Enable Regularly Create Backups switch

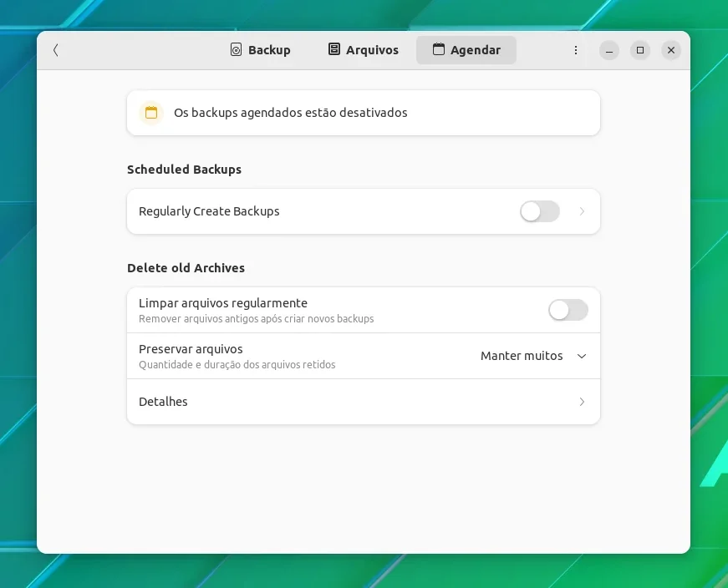(539, 211)
